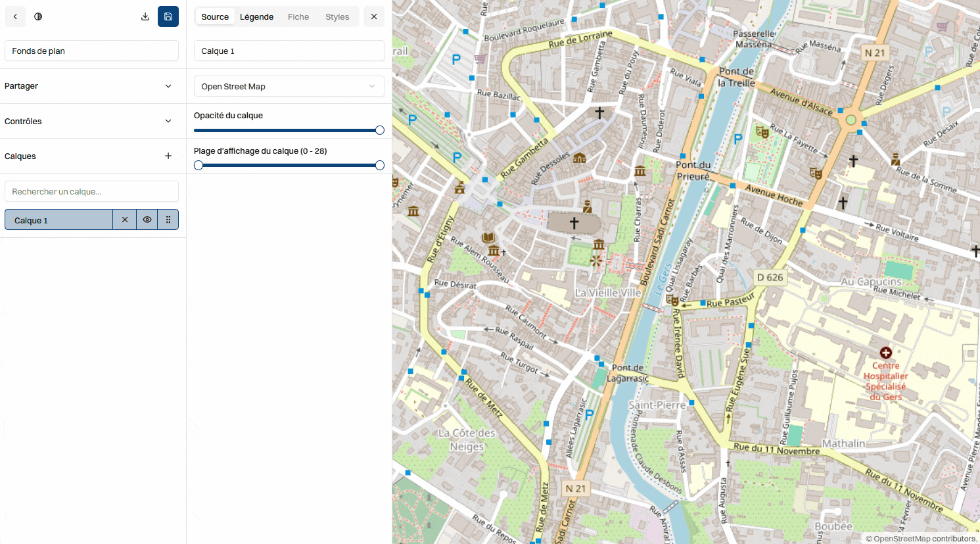
Task: Remove Calque 1 with the X icon
Action: [125, 219]
